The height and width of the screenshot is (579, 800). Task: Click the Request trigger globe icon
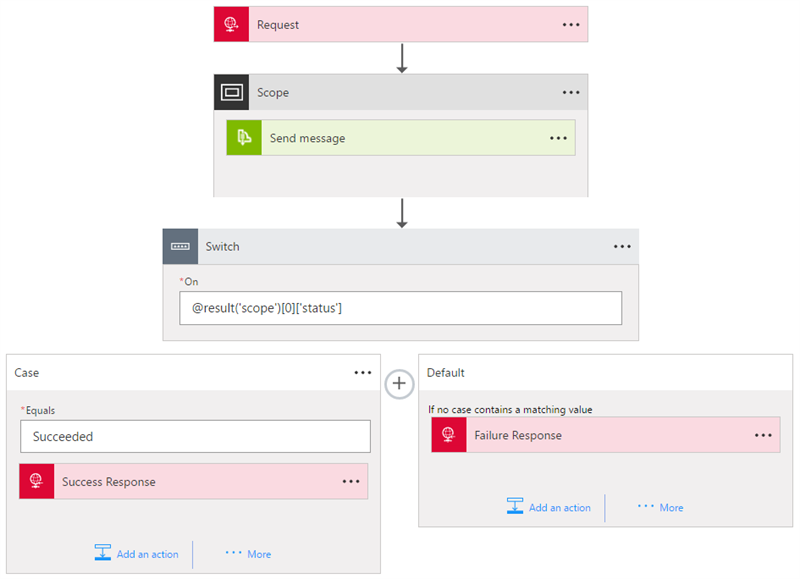point(231,25)
